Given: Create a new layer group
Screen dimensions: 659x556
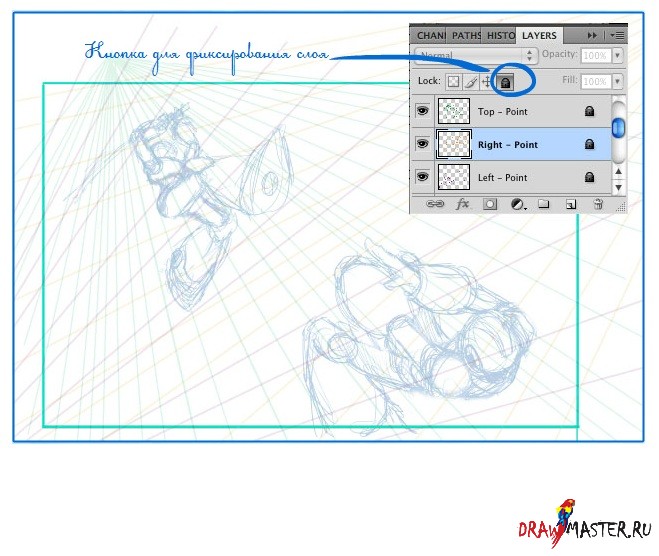Looking at the screenshot, I should (544, 204).
